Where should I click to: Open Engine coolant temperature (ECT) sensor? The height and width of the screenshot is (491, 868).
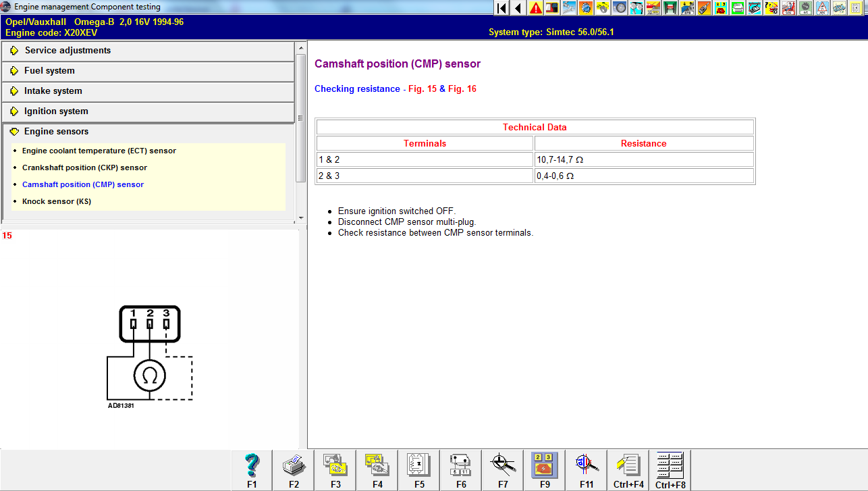(x=99, y=151)
